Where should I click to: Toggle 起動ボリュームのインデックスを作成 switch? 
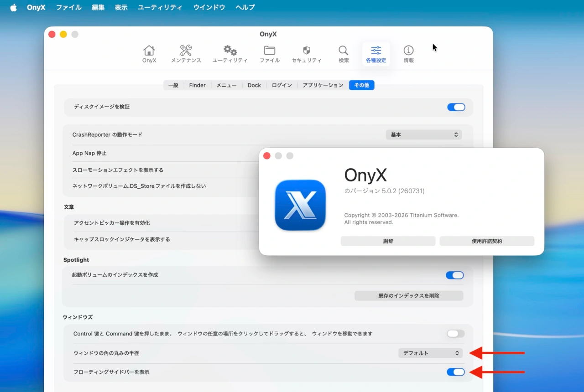[455, 275]
